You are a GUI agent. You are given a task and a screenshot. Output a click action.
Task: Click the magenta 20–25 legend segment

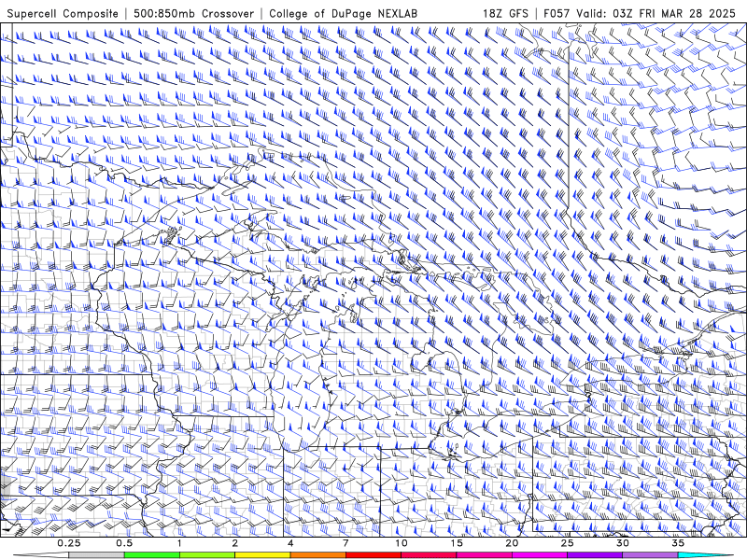(x=540, y=555)
